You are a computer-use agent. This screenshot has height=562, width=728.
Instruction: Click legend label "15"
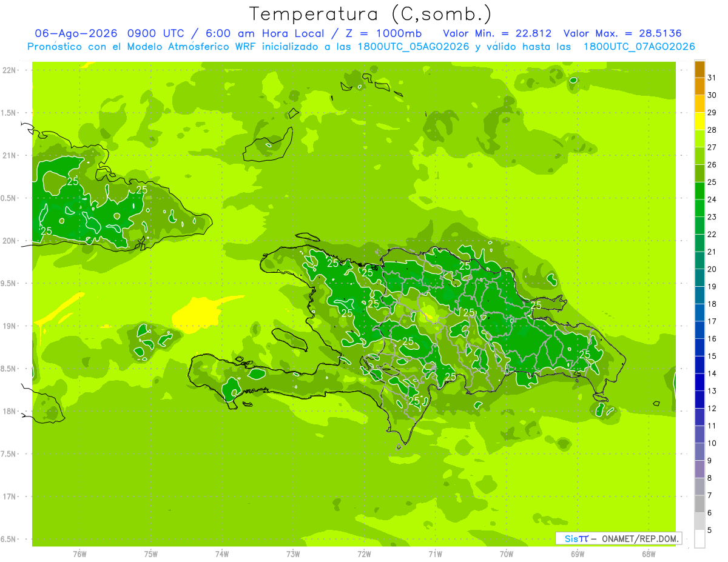712,356
